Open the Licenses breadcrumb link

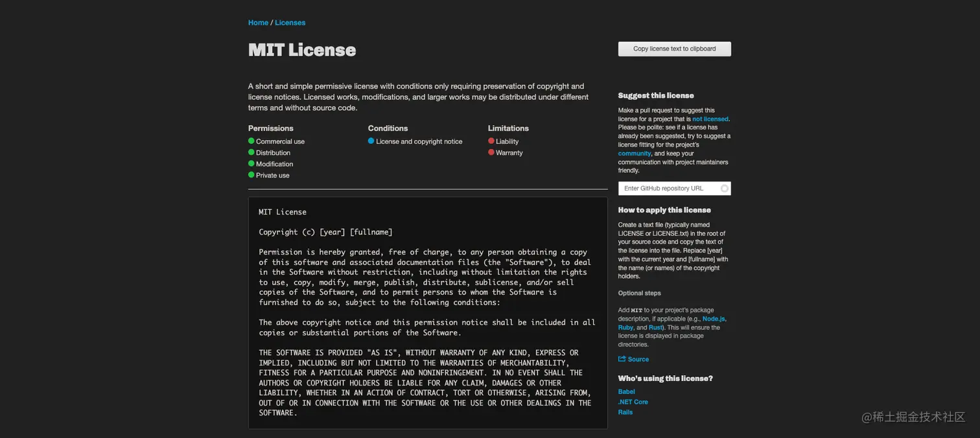(290, 23)
